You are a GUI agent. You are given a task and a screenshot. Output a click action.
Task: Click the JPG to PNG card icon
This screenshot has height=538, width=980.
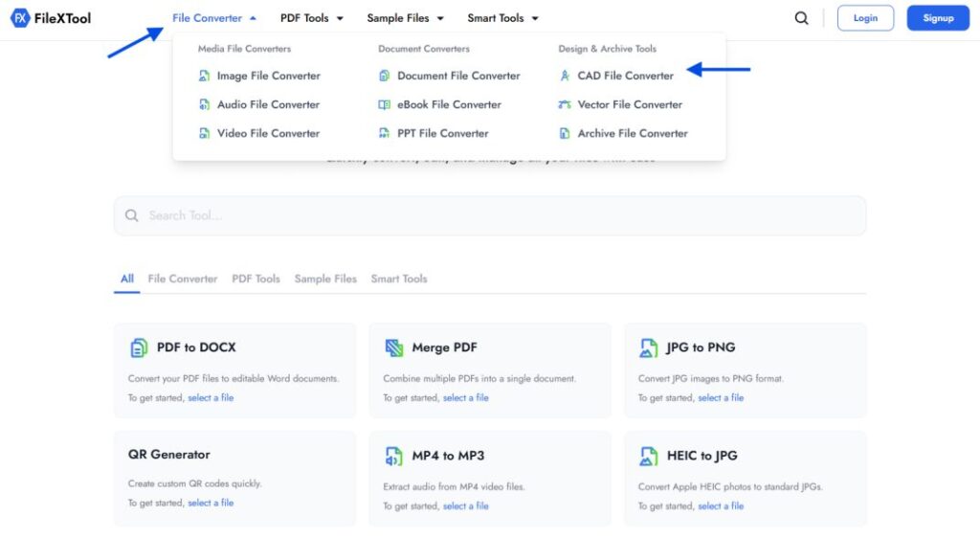648,347
